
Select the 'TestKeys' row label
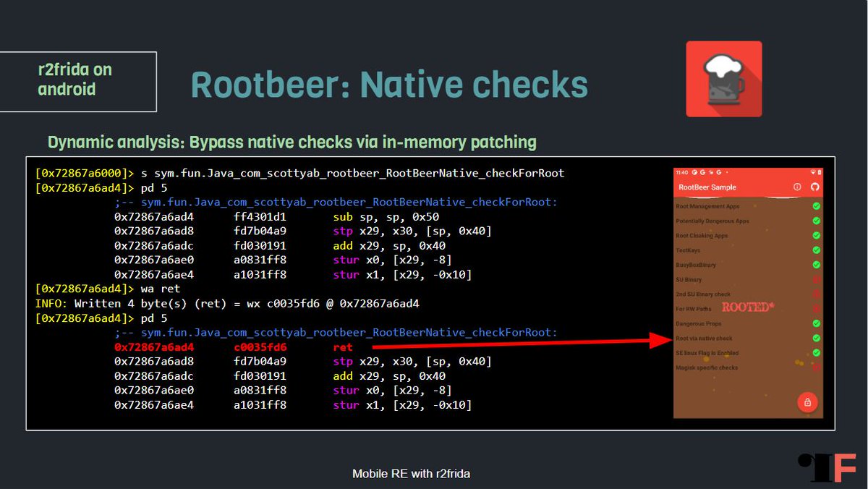688,250
